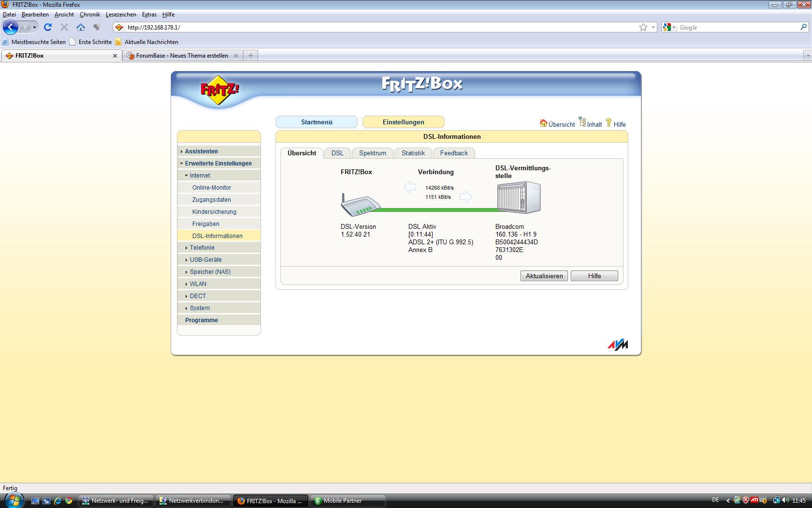The height and width of the screenshot is (508, 812).
Task: Click the FRITZ!Box router image
Action: [361, 205]
